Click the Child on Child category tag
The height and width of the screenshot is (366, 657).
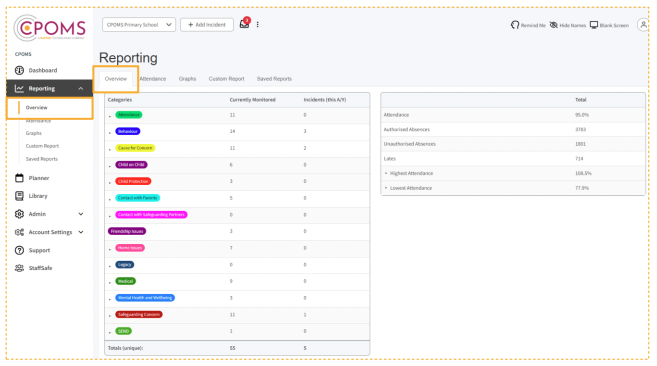tap(131, 165)
